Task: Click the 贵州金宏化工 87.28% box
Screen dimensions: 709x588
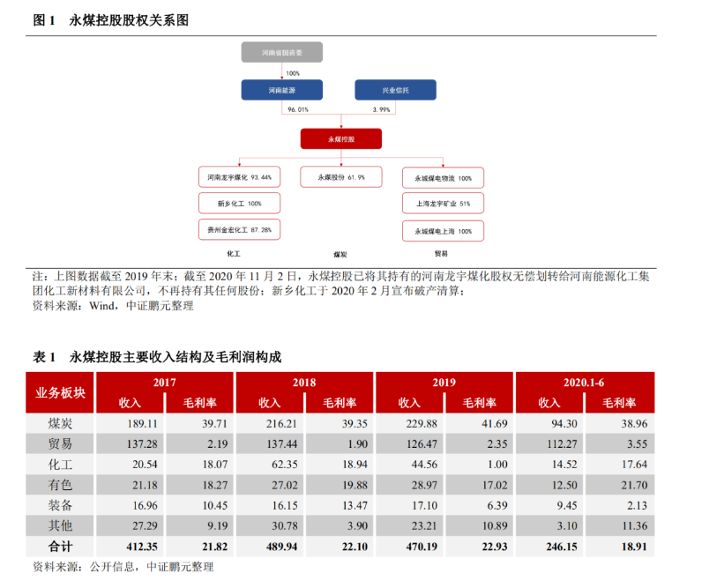Action: click(x=239, y=229)
